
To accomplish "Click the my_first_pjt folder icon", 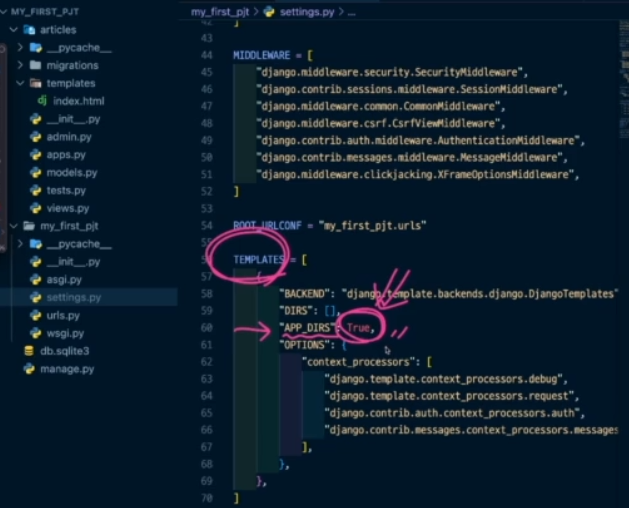I will (29, 226).
